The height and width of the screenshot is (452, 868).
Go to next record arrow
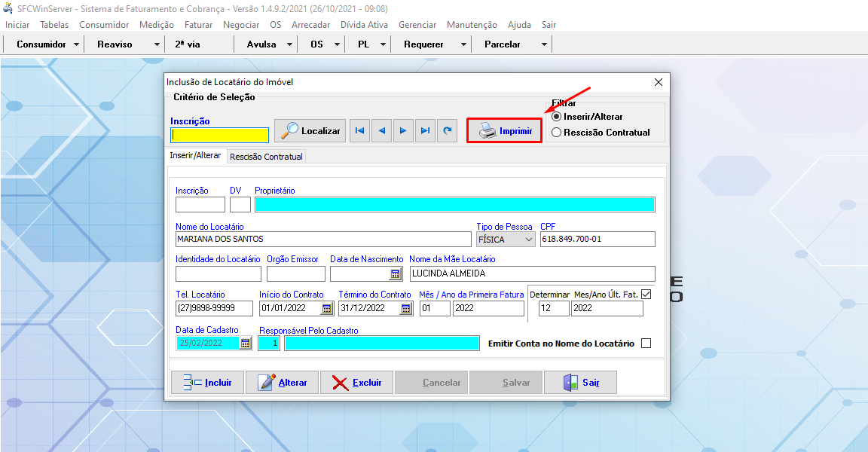pyautogui.click(x=404, y=131)
